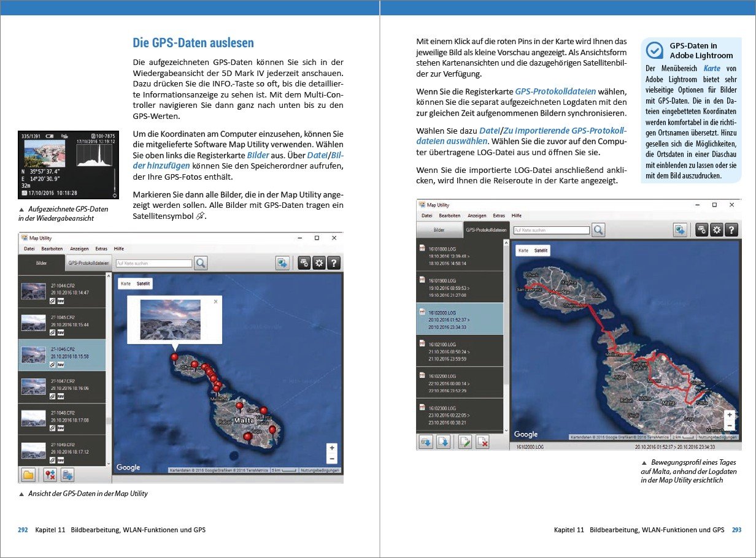Select log file 16102100.LOG

pos(460,351)
